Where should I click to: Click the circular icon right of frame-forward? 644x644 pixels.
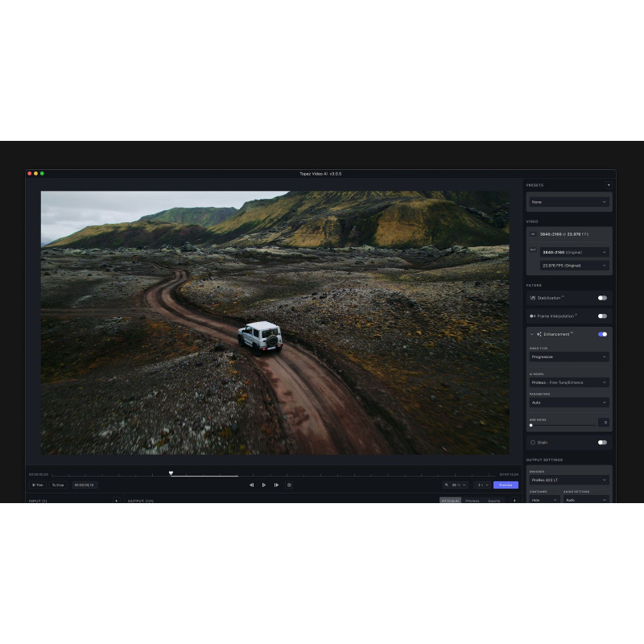pyautogui.click(x=289, y=485)
